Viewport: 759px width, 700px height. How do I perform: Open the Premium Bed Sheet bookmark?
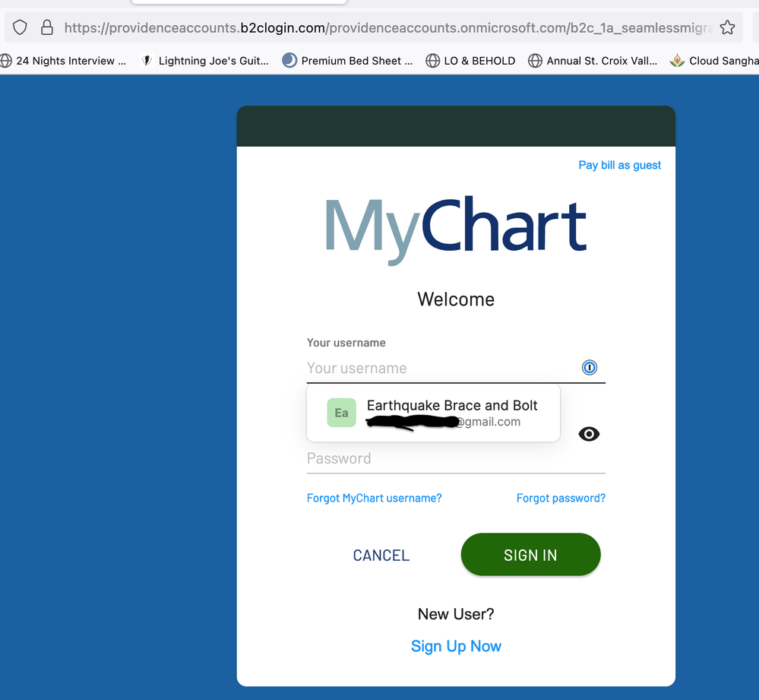point(348,61)
